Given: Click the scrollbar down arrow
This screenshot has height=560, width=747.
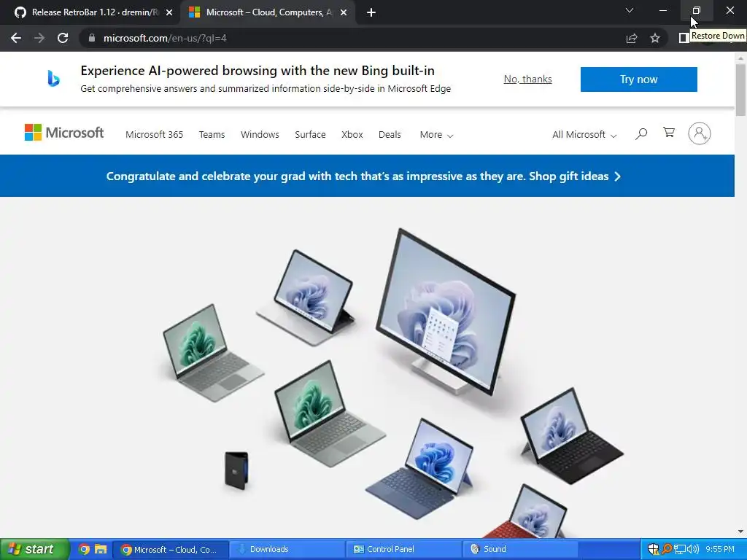Looking at the screenshot, I should [x=740, y=532].
